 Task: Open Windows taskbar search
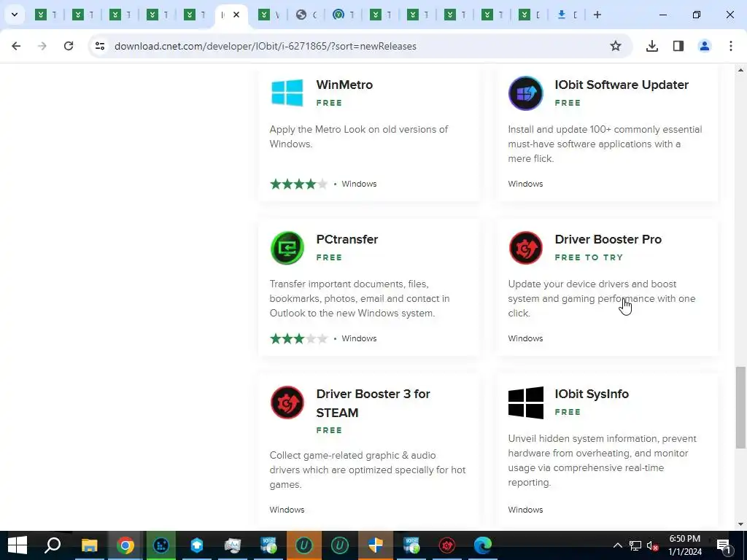[53, 545]
